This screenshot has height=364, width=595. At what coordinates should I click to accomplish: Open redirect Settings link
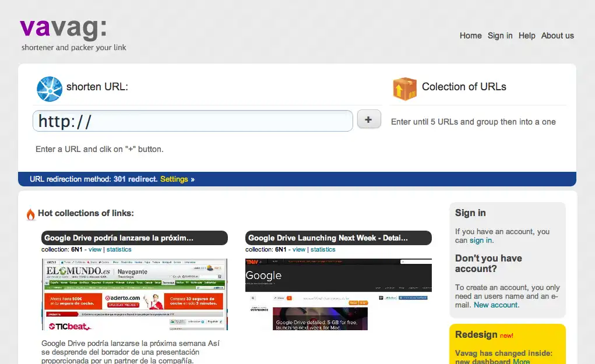(174, 179)
